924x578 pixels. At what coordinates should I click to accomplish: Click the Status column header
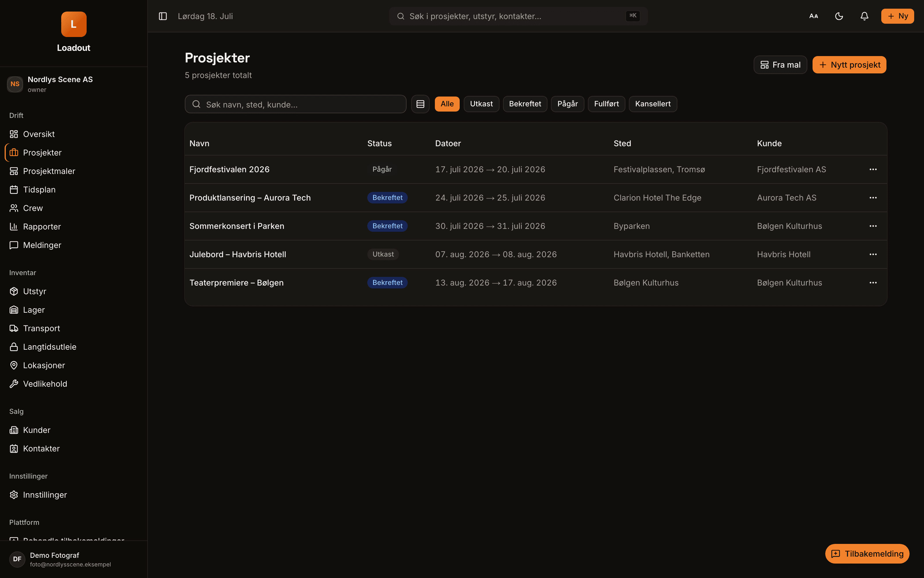(x=379, y=143)
